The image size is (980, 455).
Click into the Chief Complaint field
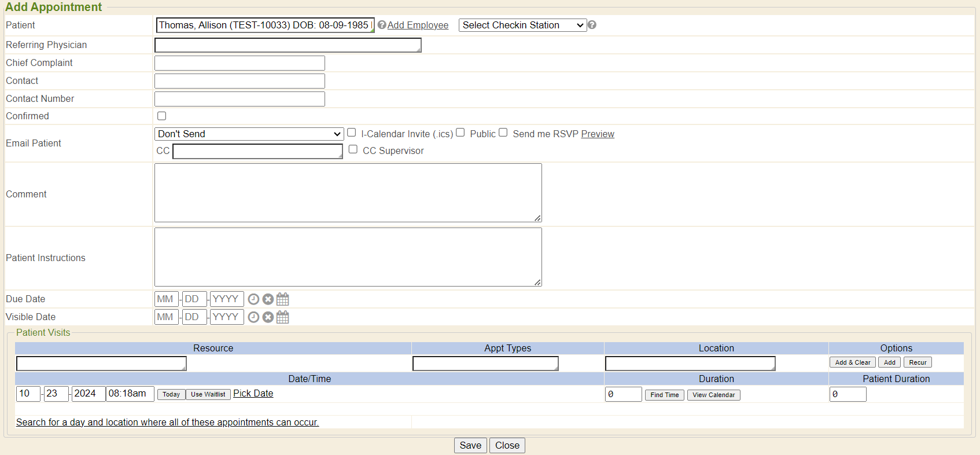point(240,63)
